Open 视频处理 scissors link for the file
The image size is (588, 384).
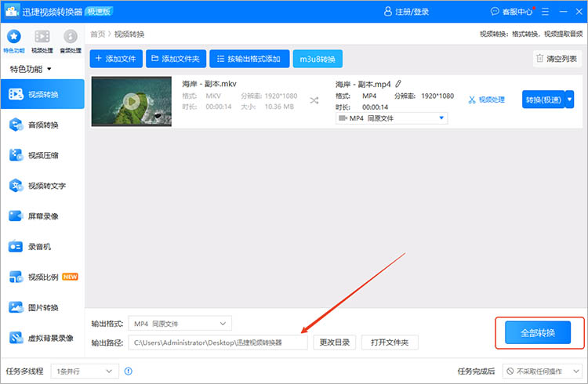[x=487, y=100]
